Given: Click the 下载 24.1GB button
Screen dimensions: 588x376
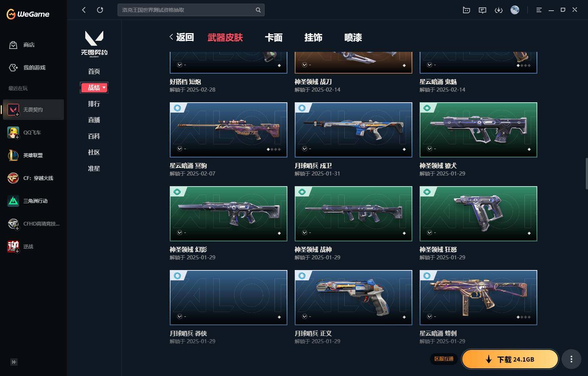Looking at the screenshot, I should tap(510, 359).
